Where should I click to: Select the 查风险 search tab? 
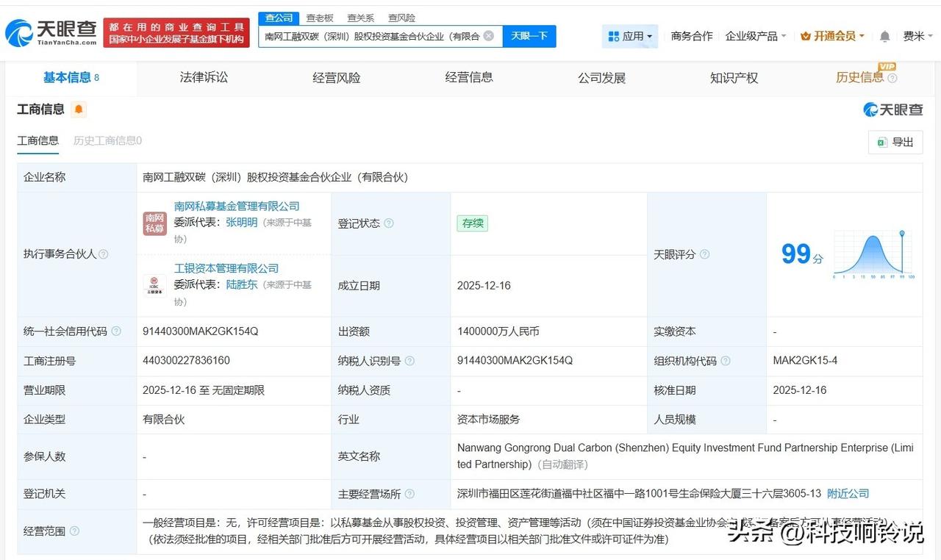pos(401,18)
